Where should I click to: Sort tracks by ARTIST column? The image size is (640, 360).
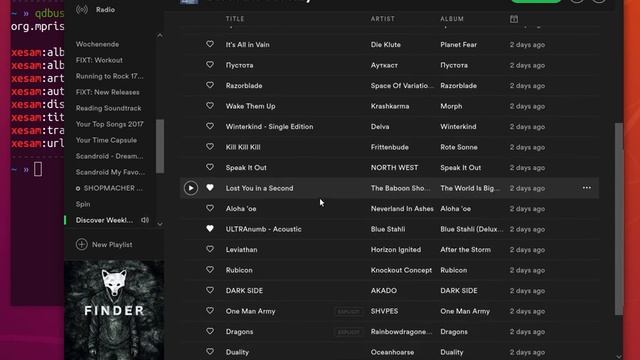click(383, 19)
